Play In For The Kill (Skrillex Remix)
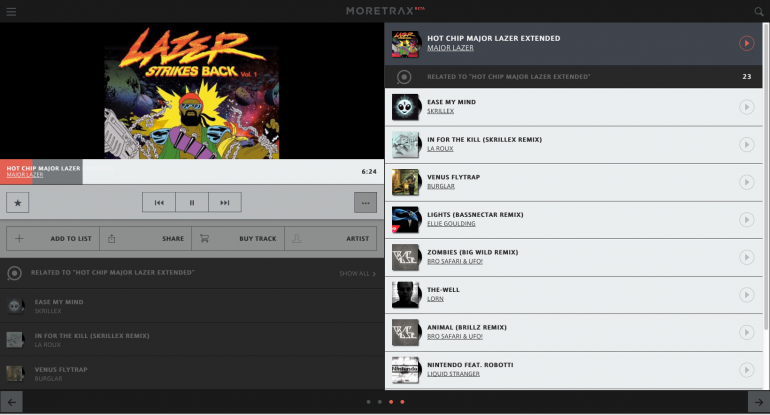Viewport: 770px width, 415px height. click(x=746, y=144)
